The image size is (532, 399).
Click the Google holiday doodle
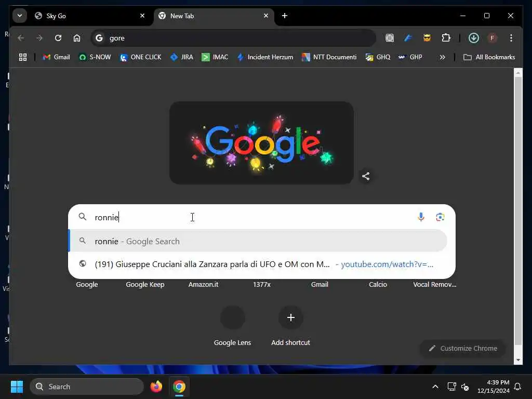pyautogui.click(x=262, y=142)
